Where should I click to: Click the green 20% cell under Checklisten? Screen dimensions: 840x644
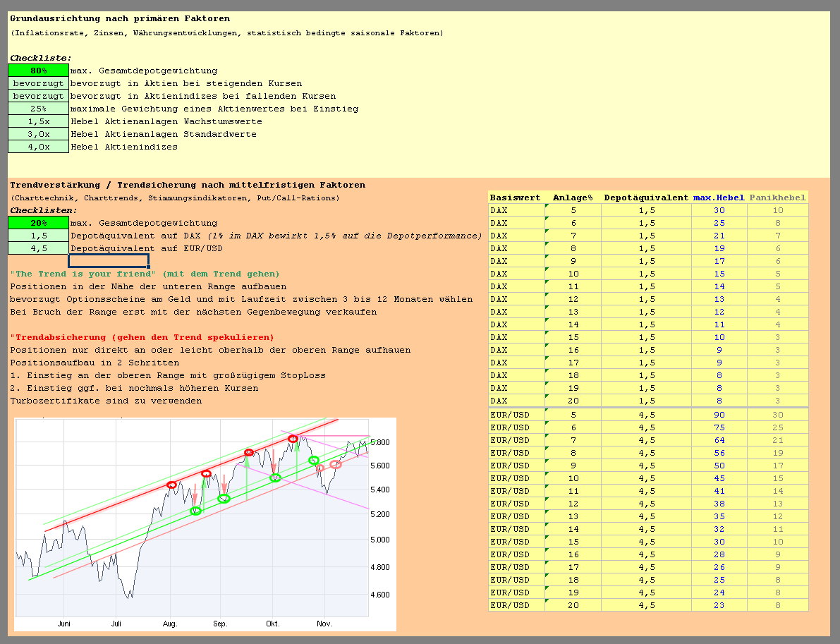coord(37,223)
